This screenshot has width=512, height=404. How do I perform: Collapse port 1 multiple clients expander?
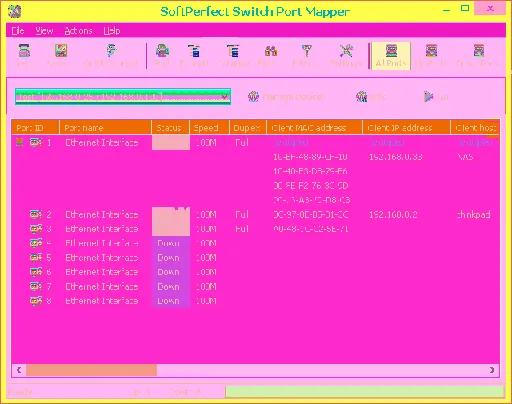20,142
